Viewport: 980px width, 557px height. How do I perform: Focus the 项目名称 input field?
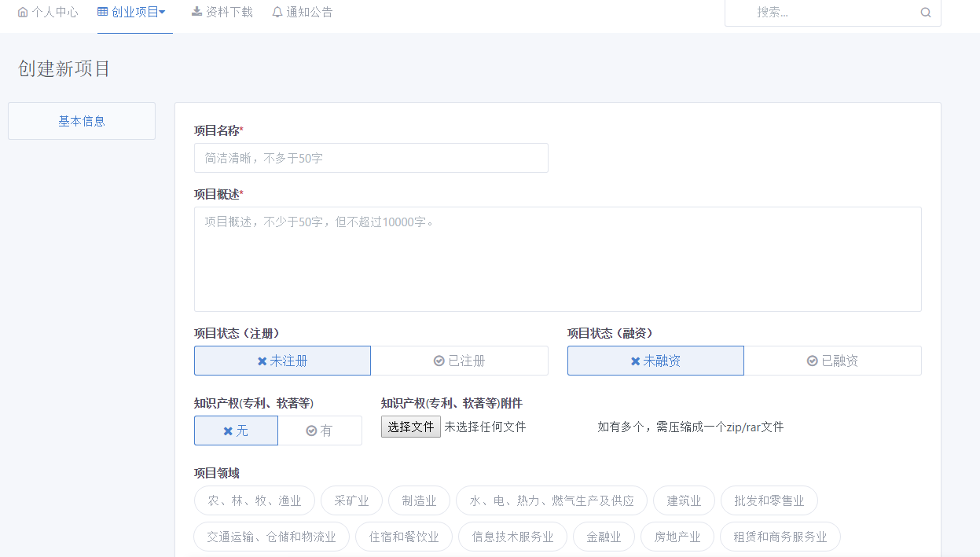tap(371, 158)
